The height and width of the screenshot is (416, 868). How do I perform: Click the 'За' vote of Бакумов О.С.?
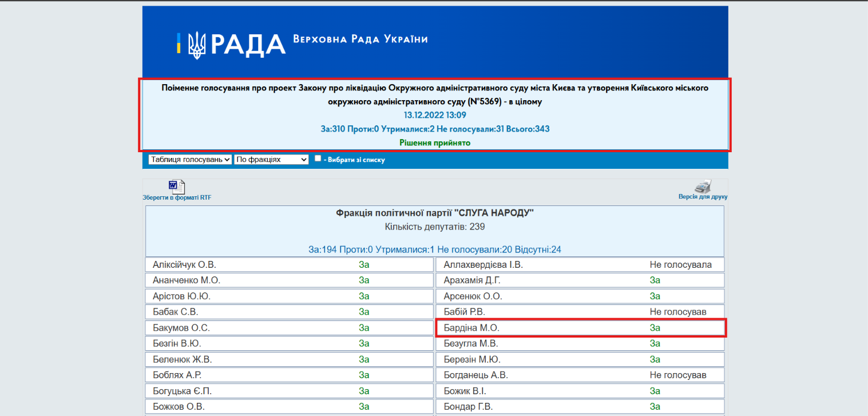(364, 328)
